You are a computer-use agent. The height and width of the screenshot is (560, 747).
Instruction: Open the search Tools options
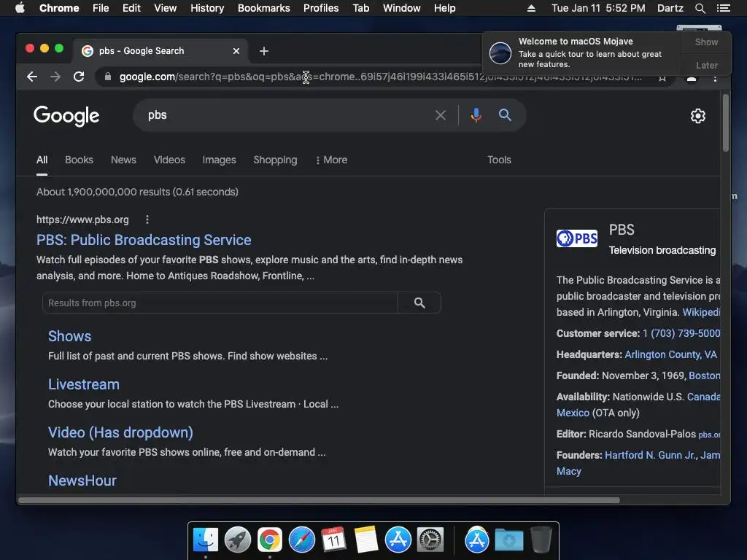point(499,160)
